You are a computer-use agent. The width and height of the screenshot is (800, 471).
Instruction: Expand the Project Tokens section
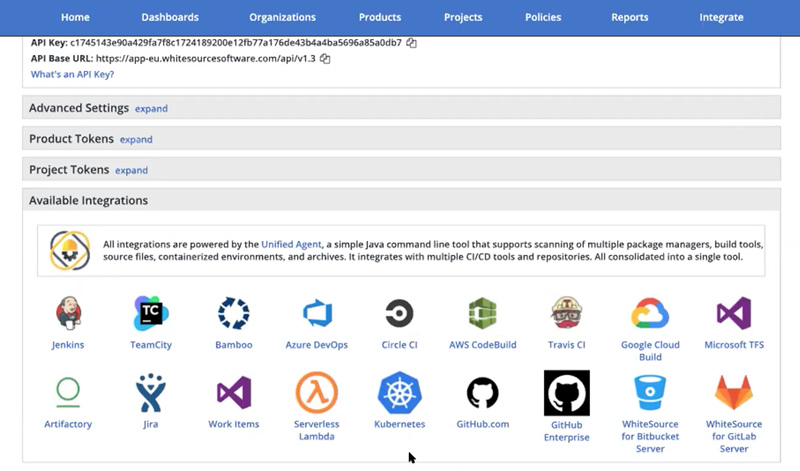131,170
